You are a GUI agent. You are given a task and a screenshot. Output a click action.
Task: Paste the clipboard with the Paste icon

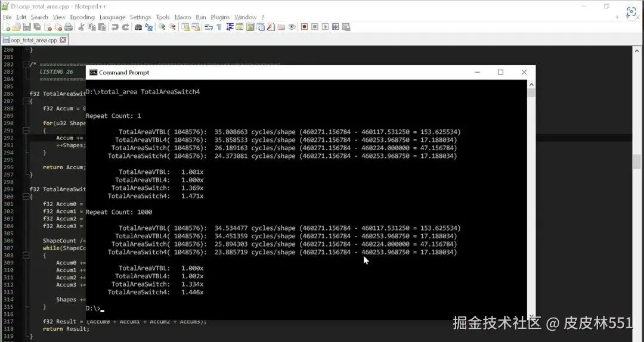click(x=102, y=27)
